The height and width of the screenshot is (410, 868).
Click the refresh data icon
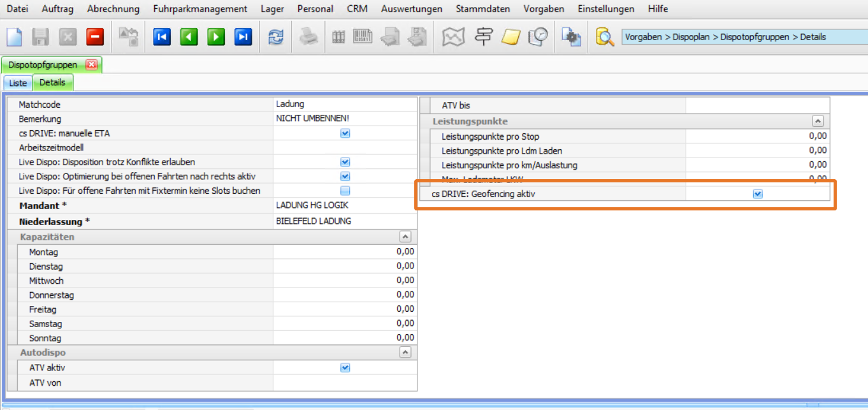pos(275,37)
